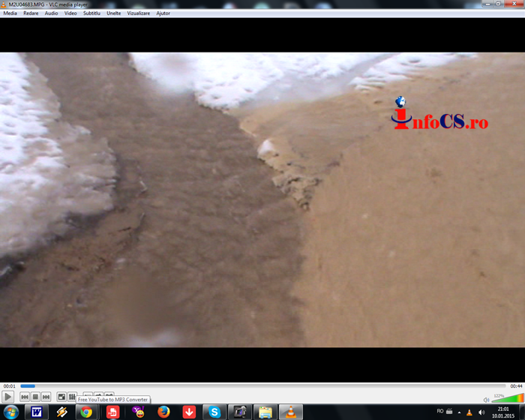Mute audio with the speaker icon
This screenshot has height=420, width=525.
point(486,400)
